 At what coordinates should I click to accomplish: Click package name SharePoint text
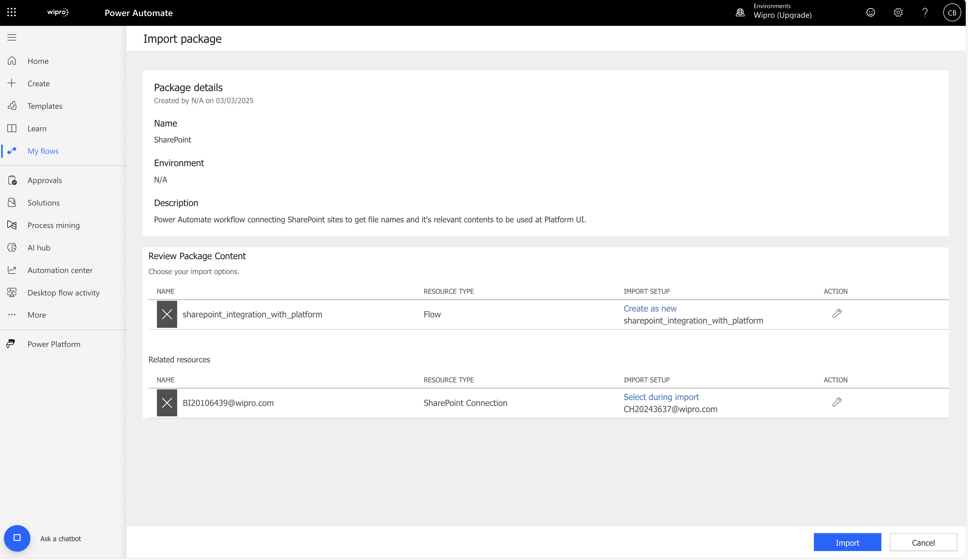(172, 139)
